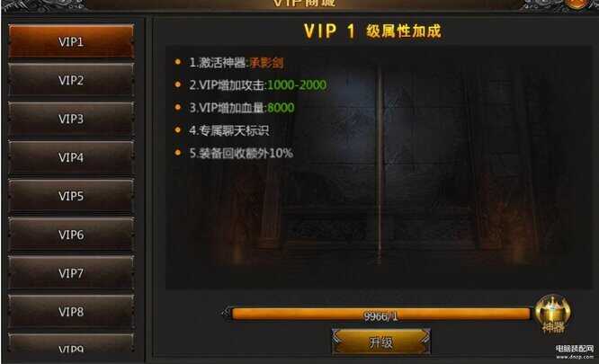Switch to the VIP3 tab

[71, 119]
